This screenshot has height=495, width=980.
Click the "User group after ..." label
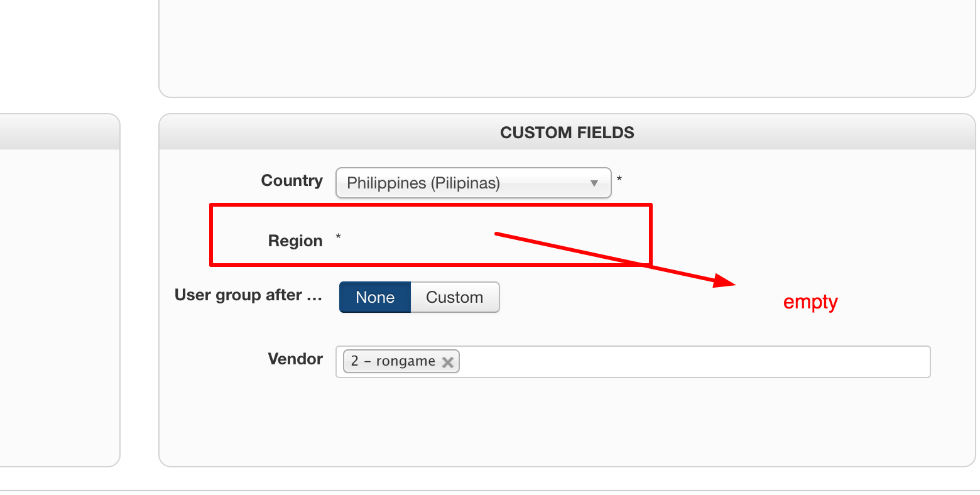(x=248, y=295)
